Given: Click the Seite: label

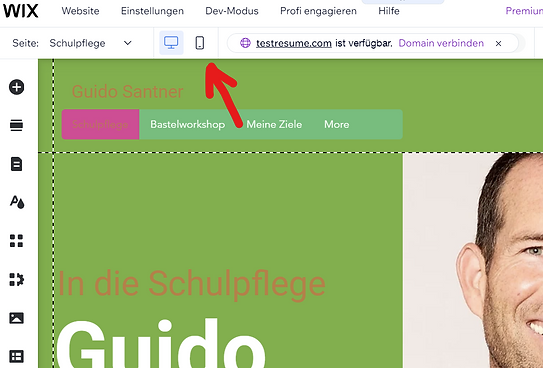Looking at the screenshot, I should 25,43.
